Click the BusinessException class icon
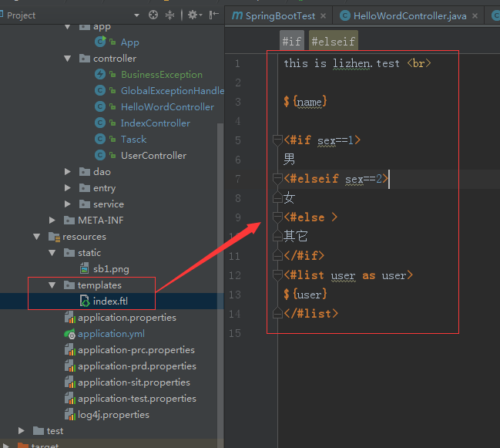 click(100, 74)
